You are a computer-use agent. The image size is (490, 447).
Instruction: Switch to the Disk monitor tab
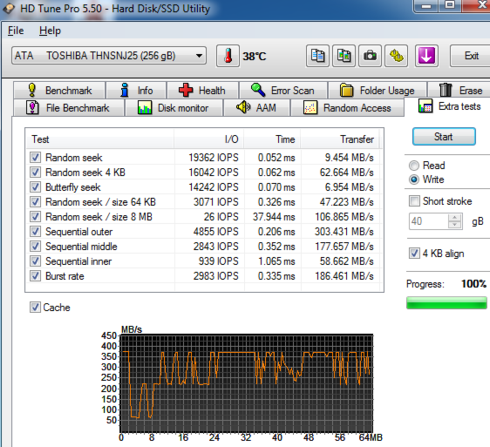[173, 108]
